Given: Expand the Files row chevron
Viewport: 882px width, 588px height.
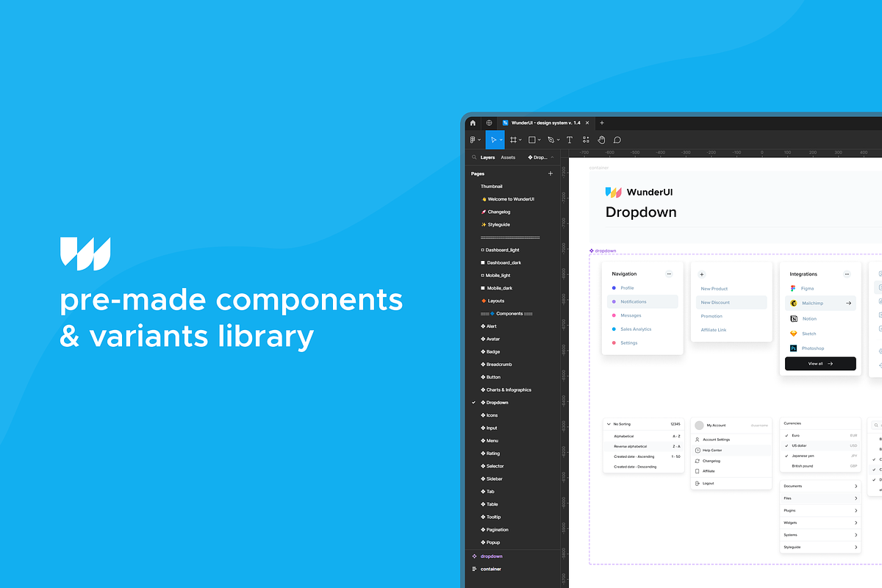Looking at the screenshot, I should [x=856, y=498].
